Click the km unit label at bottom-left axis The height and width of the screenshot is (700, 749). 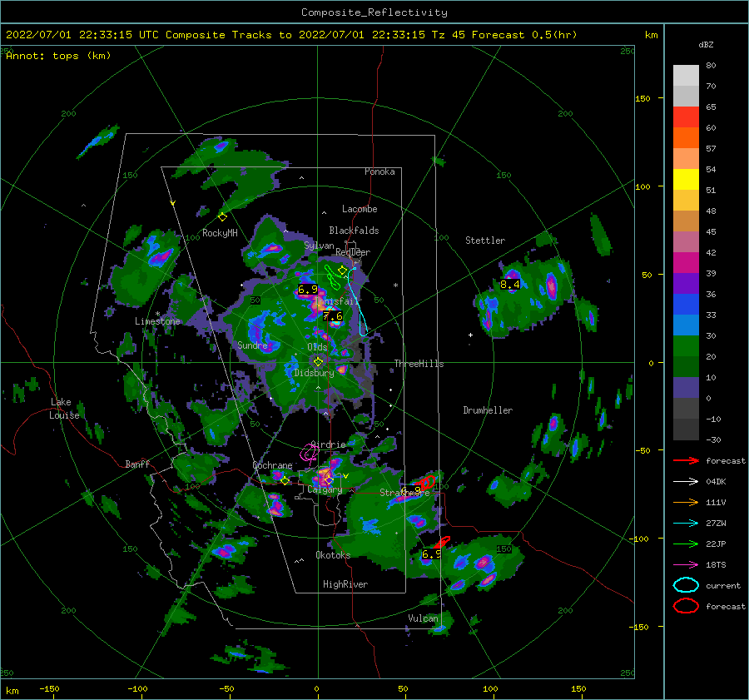[12, 691]
